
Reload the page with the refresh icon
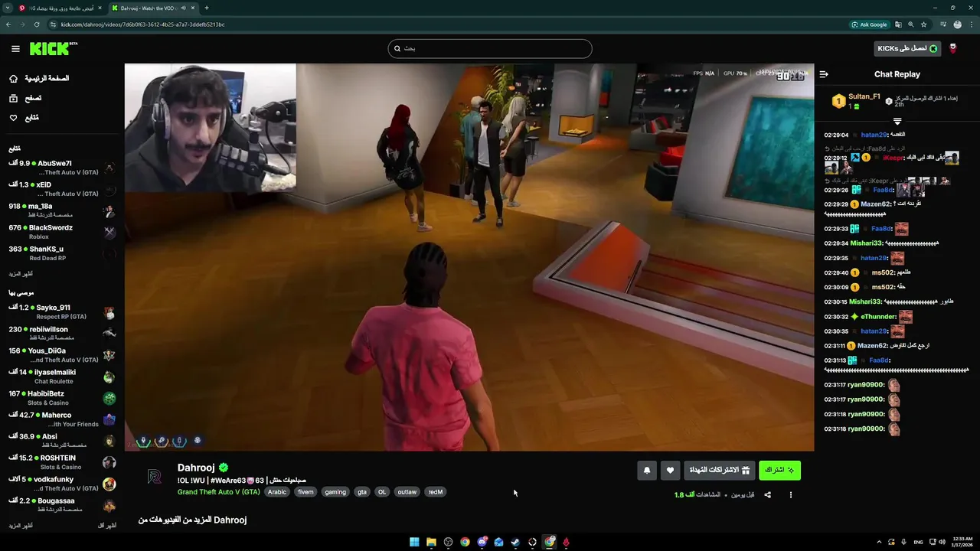click(x=35, y=24)
